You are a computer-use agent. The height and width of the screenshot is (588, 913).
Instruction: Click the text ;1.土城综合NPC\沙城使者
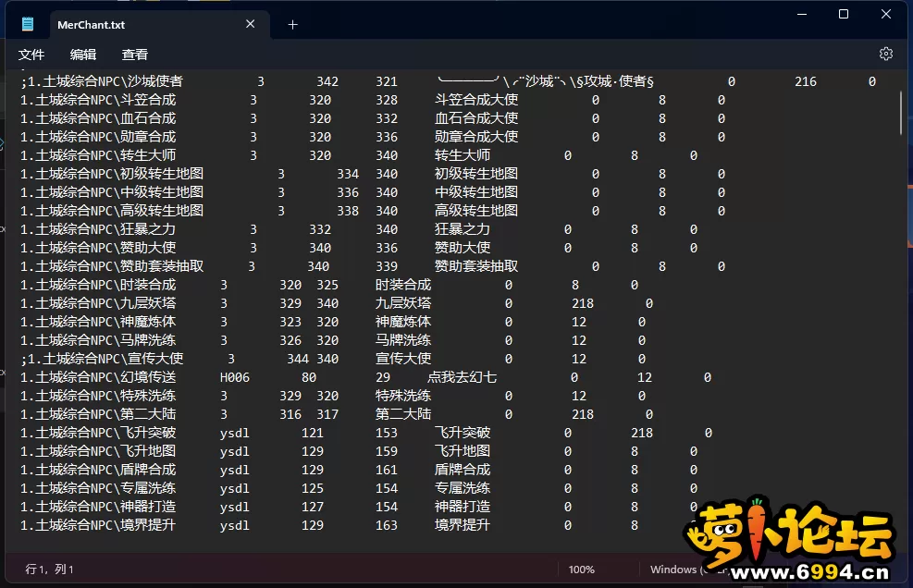(x=102, y=82)
